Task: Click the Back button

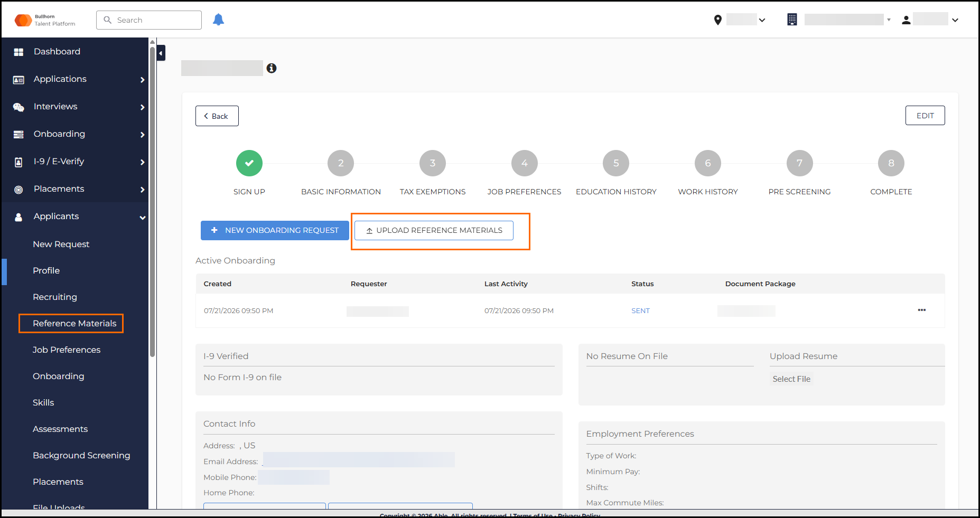Action: pyautogui.click(x=217, y=116)
